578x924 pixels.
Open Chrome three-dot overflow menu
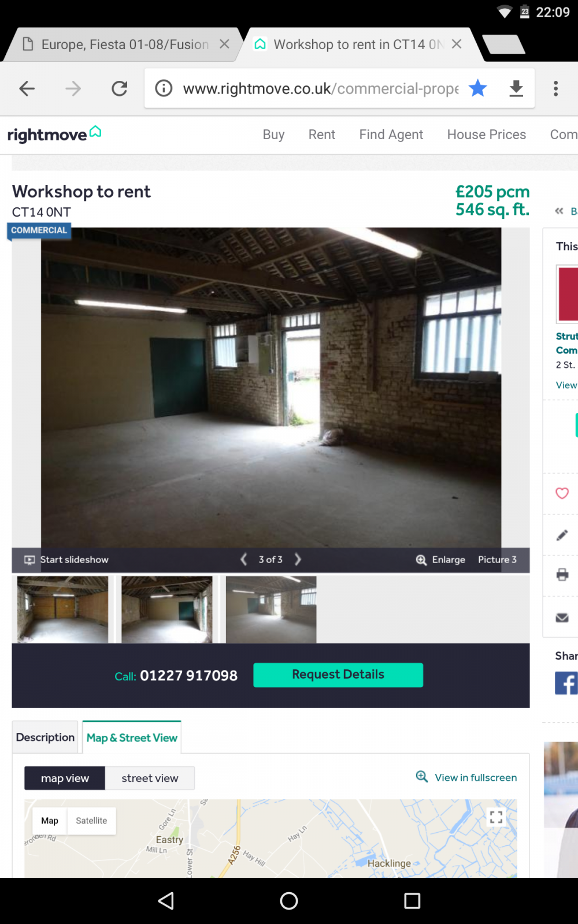point(555,88)
